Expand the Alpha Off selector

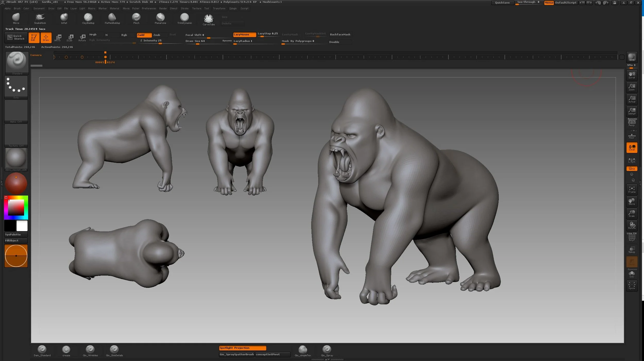[16, 111]
